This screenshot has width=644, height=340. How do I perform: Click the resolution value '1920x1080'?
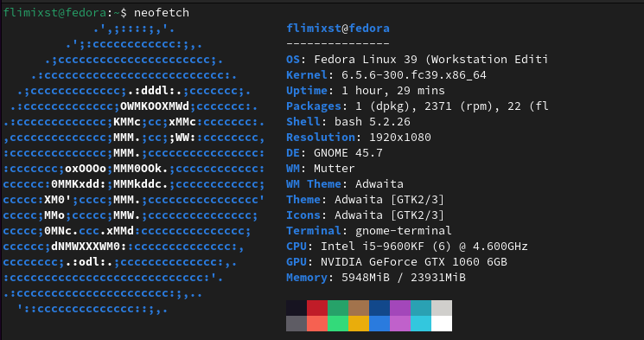point(400,138)
